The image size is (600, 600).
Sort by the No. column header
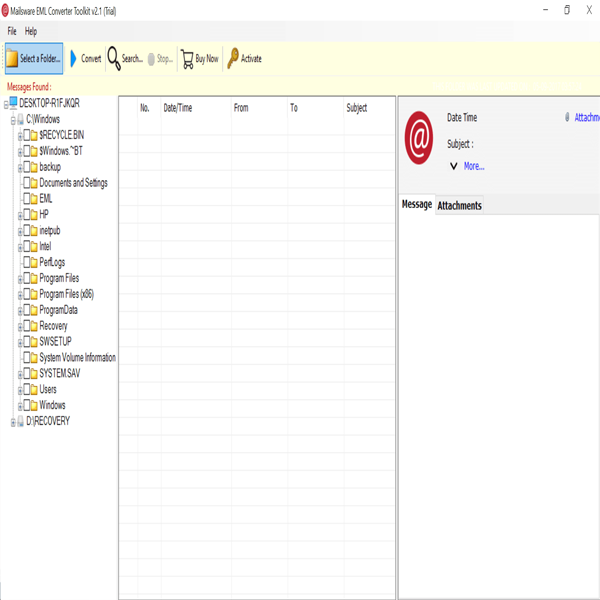pos(145,108)
